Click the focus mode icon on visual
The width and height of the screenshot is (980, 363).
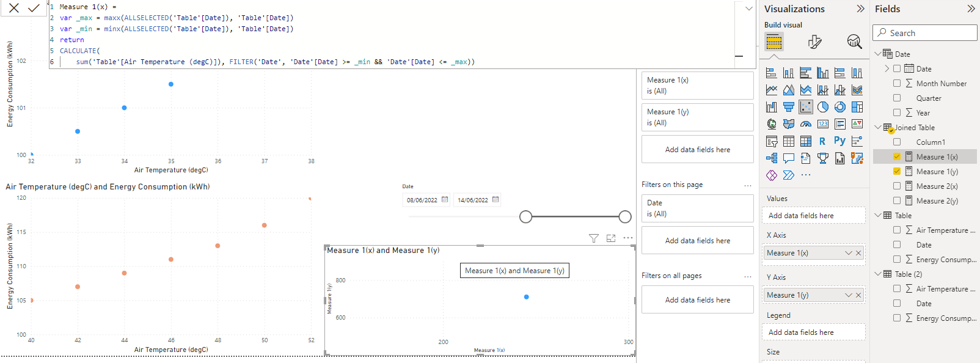pos(611,238)
